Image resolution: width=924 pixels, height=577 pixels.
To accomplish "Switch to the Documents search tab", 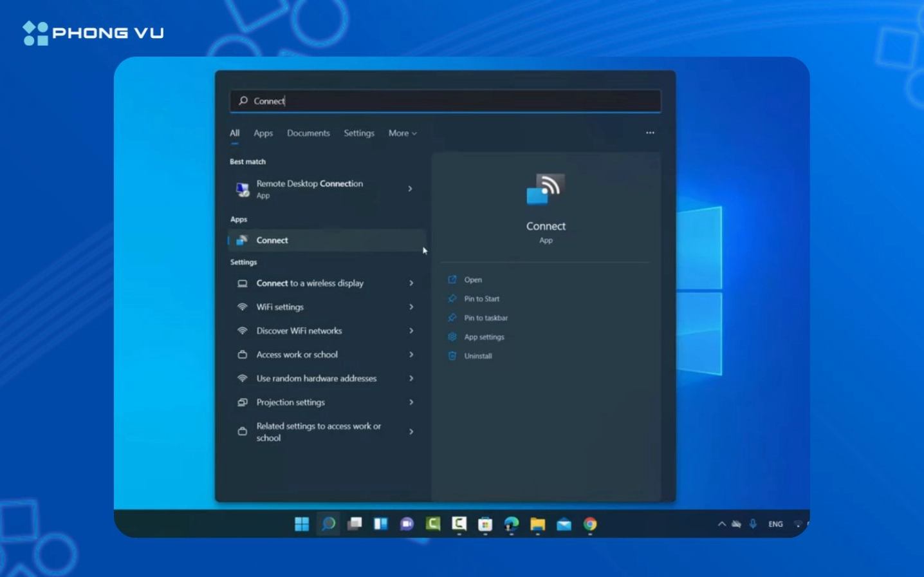I will (x=308, y=133).
